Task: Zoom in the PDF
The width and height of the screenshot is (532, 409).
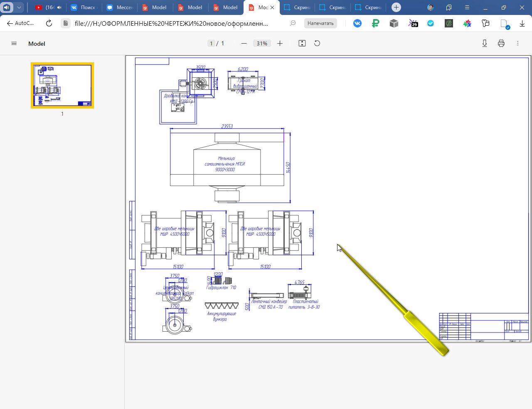Action: coord(280,43)
